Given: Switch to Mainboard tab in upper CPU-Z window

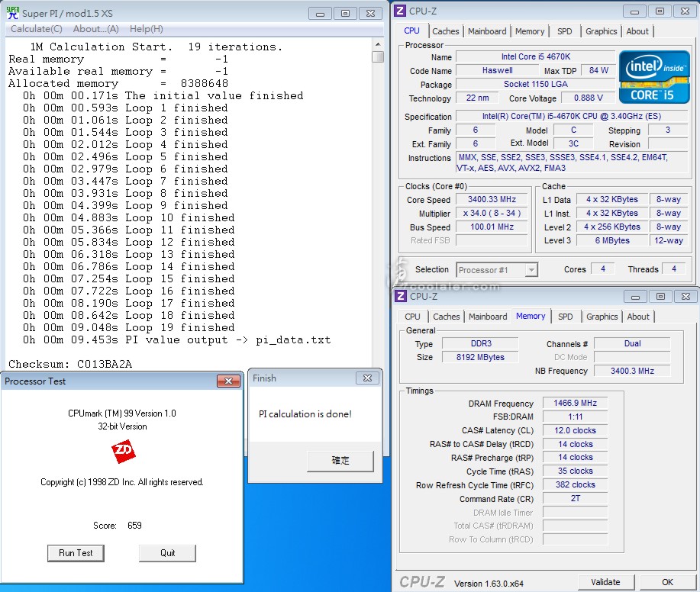Looking at the screenshot, I should [487, 31].
